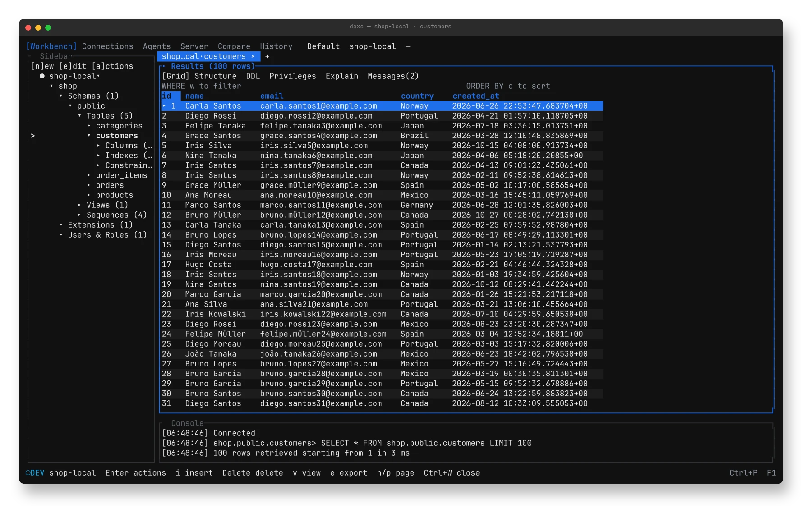Expand the Views (1) node
This screenshot has height=522, width=812.
(79, 205)
